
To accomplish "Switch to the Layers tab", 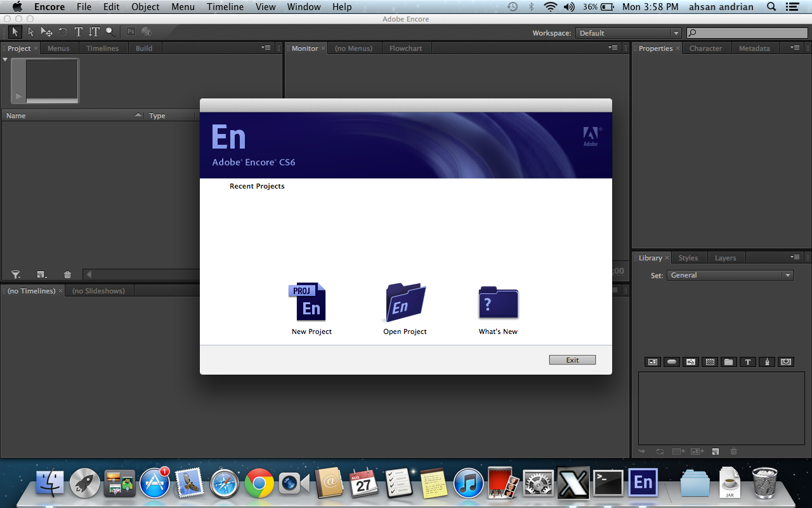I will click(x=725, y=258).
